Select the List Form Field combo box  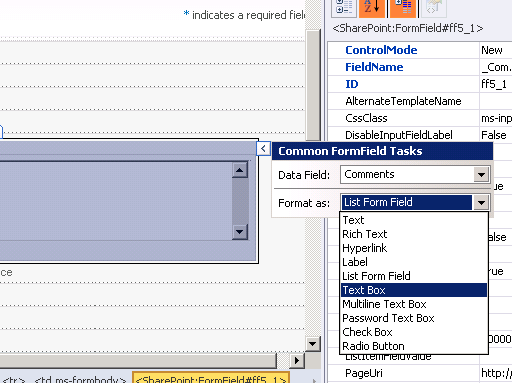[x=407, y=202]
